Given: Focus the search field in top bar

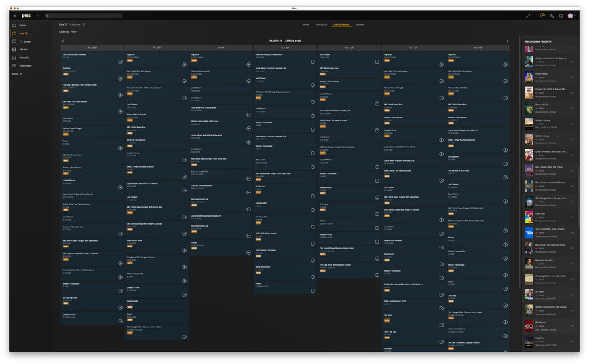Looking at the screenshot, I should pyautogui.click(x=83, y=16).
